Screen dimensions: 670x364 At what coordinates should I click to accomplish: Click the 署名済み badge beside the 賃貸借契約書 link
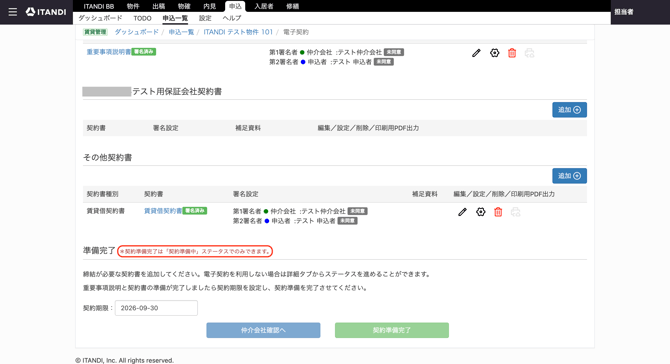(195, 211)
